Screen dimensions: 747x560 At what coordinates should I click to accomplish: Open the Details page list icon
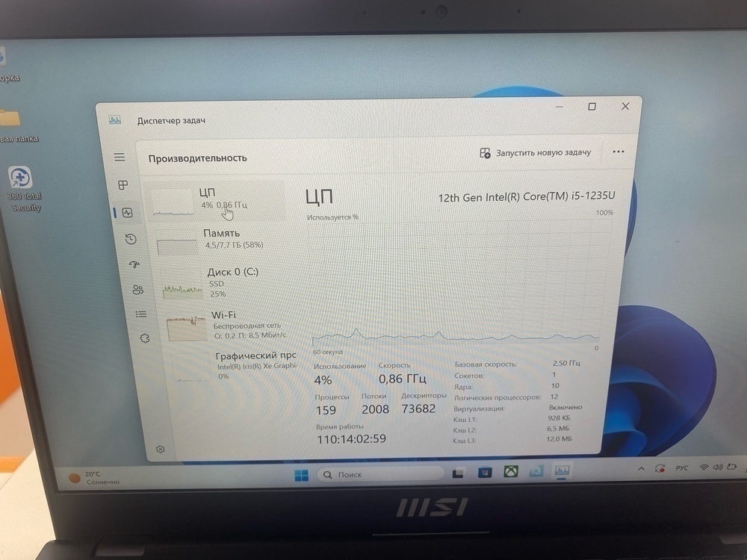[x=141, y=314]
